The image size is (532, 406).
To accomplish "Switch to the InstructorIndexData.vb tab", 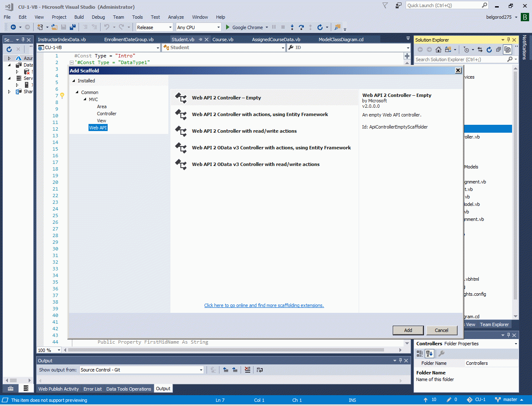I will (x=62, y=40).
